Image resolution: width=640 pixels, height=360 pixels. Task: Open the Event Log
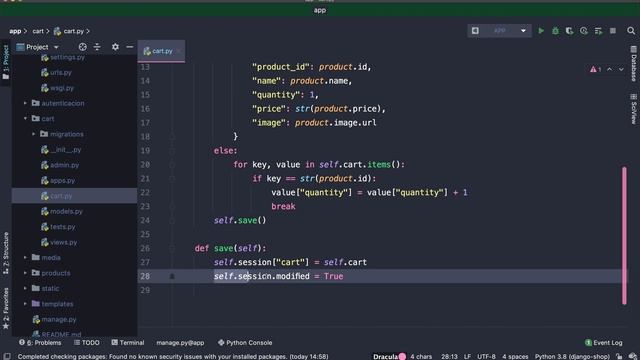pos(604,343)
